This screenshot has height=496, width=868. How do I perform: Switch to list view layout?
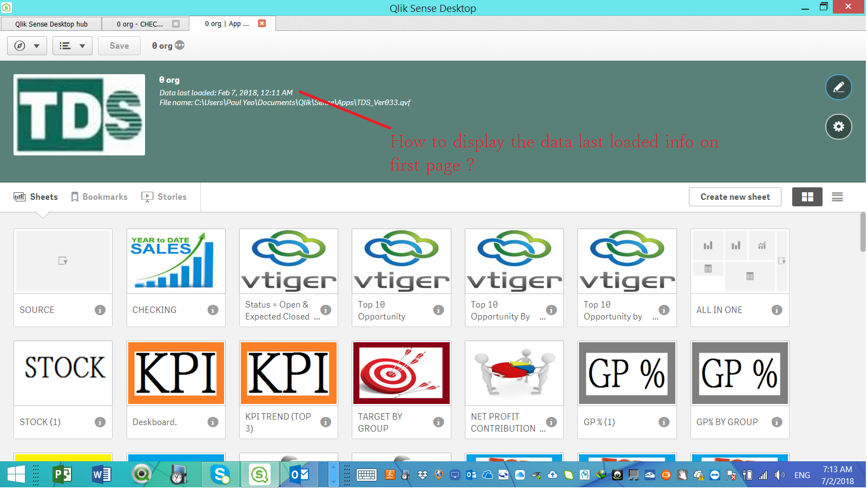pos(837,197)
